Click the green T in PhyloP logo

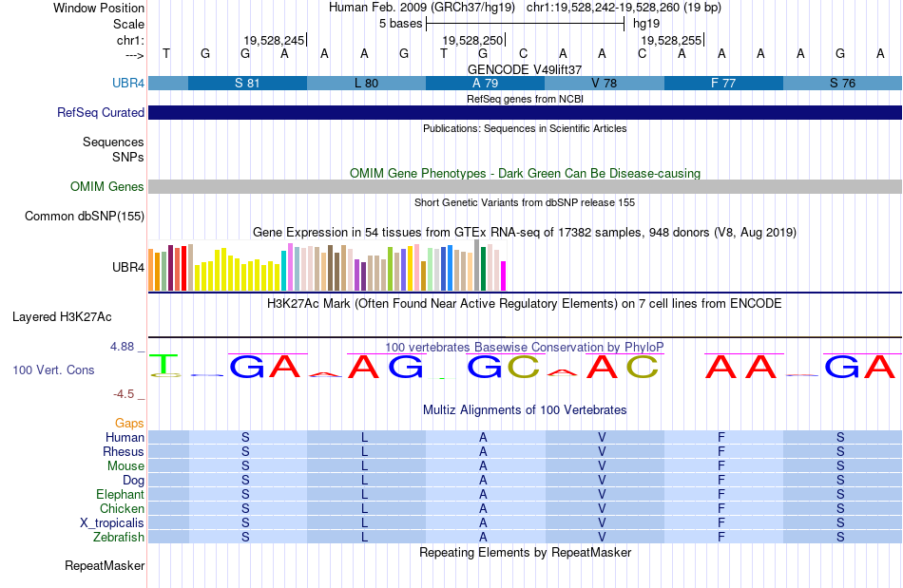pos(165,364)
